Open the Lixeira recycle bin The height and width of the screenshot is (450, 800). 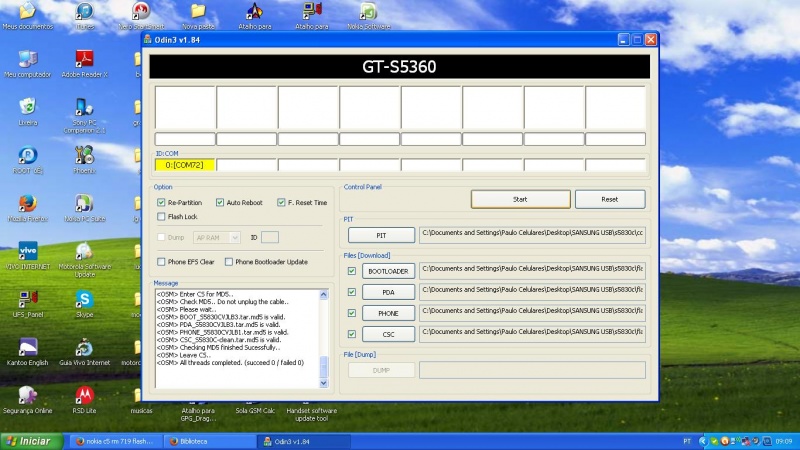(x=27, y=112)
